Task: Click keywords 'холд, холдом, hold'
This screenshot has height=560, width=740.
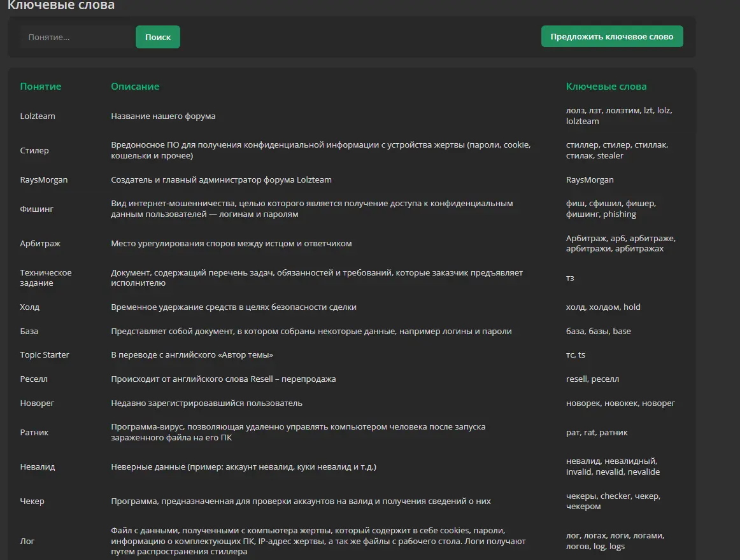Action: [603, 307]
